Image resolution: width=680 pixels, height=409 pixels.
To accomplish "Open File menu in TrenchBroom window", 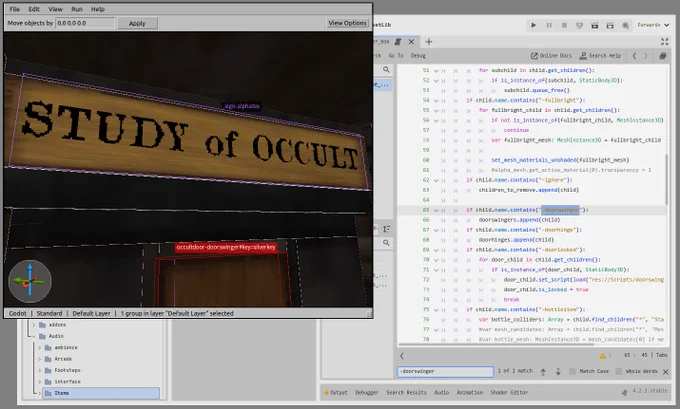I will [14, 9].
